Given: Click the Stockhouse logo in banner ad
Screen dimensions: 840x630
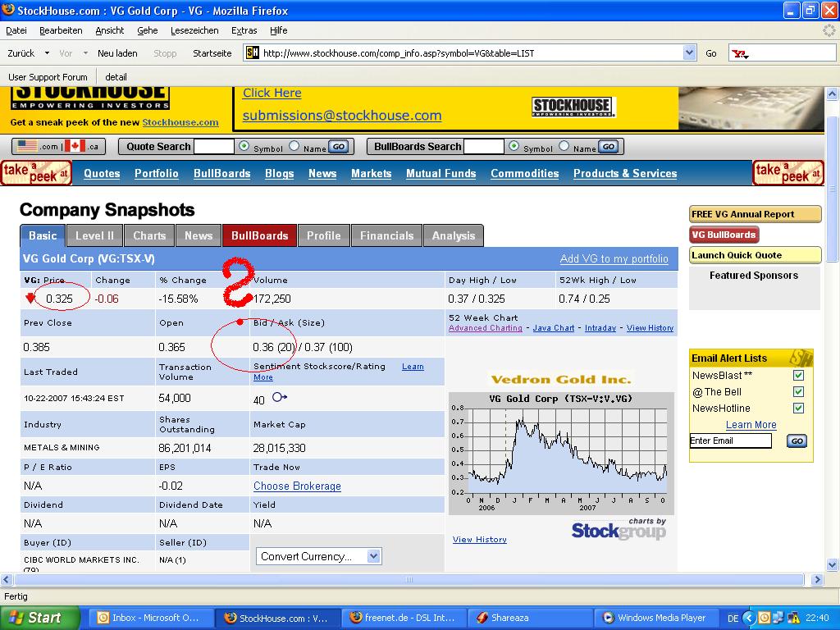Looking at the screenshot, I should click(x=573, y=107).
